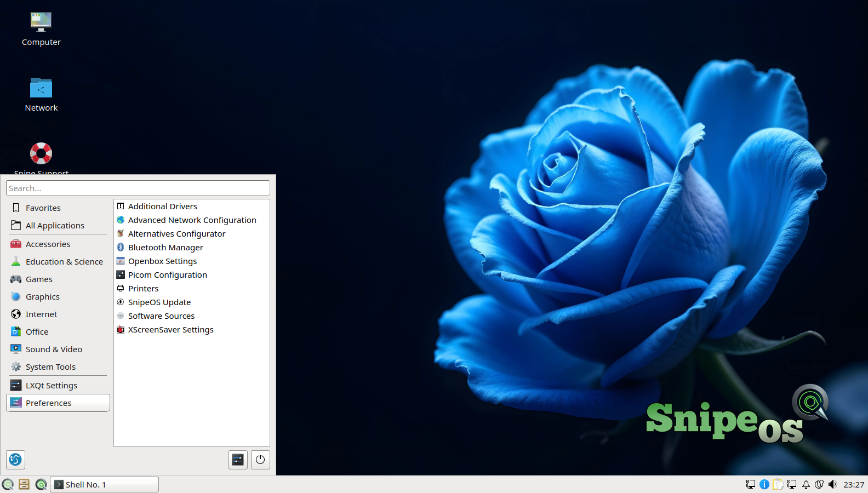Click the network monitor icon next to the bell
The height and width of the screenshot is (493, 868).
pyautogui.click(x=792, y=484)
